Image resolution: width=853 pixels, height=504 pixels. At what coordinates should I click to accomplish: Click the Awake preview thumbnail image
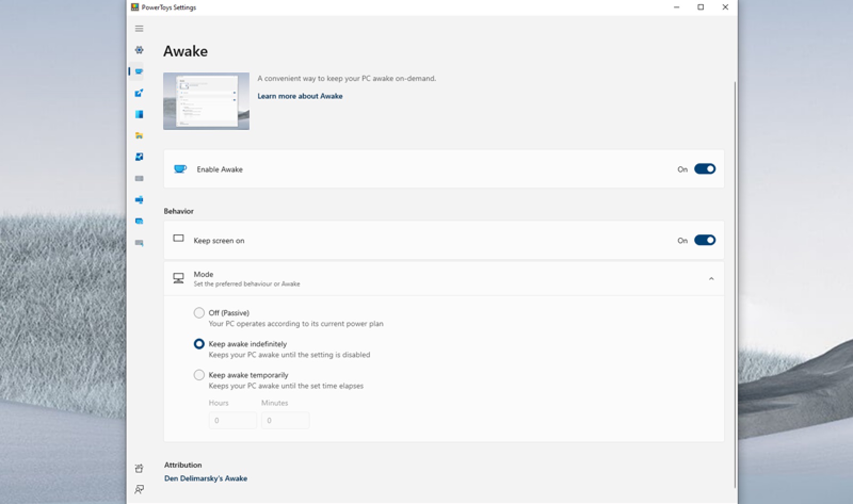tap(206, 101)
